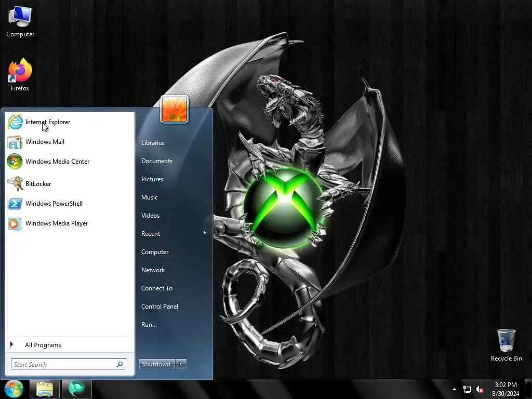This screenshot has width=532, height=399.
Task: Click the taskbar clock showing 3:02 PM
Action: click(506, 389)
